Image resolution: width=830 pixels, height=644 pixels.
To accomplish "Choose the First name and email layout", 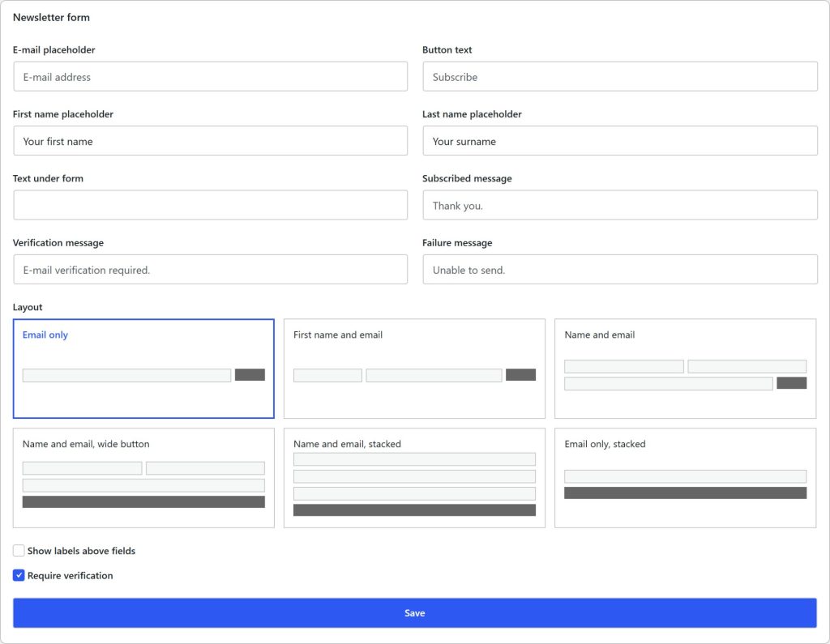I will [x=414, y=369].
